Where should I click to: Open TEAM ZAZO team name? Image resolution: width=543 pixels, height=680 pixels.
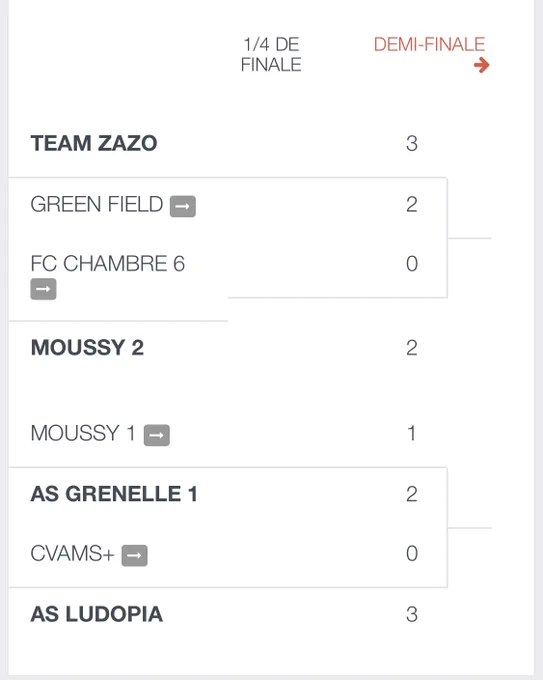tap(94, 144)
